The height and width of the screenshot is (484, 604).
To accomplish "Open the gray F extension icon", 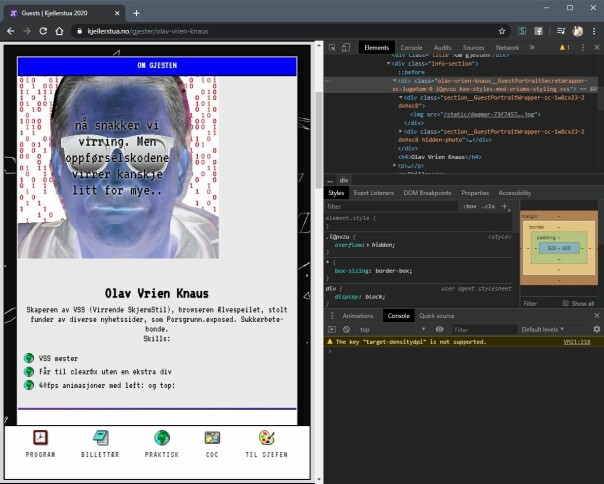I will [538, 31].
